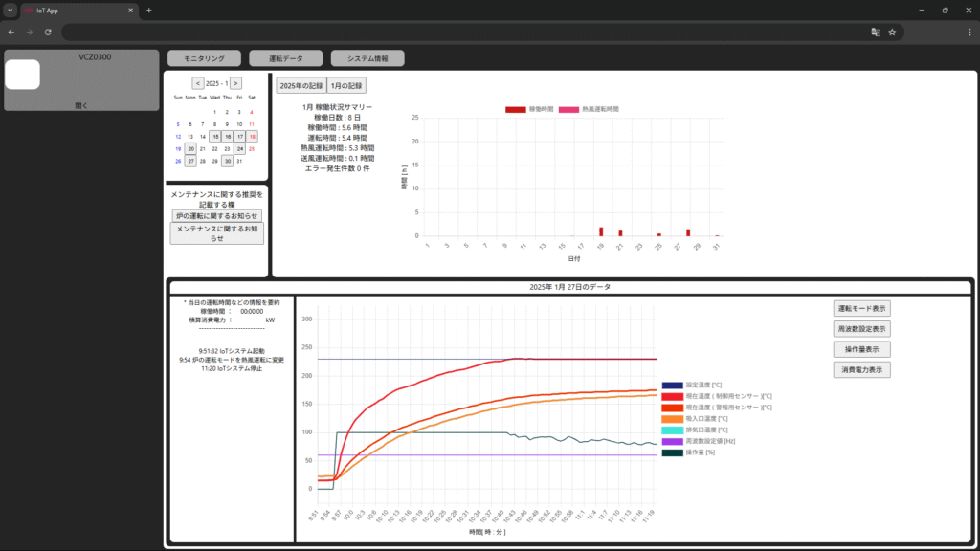Screen dimensions: 980x551
Task: Reload the IoT App page
Action: click(x=48, y=32)
